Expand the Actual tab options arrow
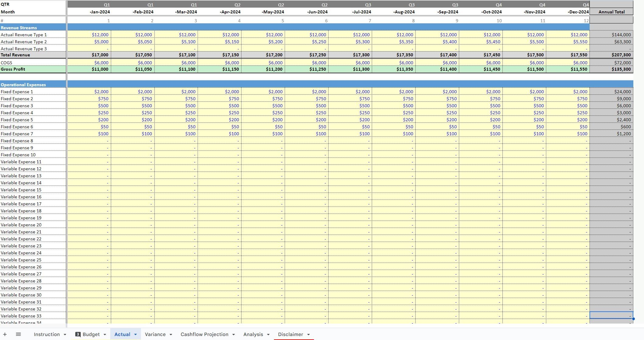644x340 pixels. coord(135,335)
